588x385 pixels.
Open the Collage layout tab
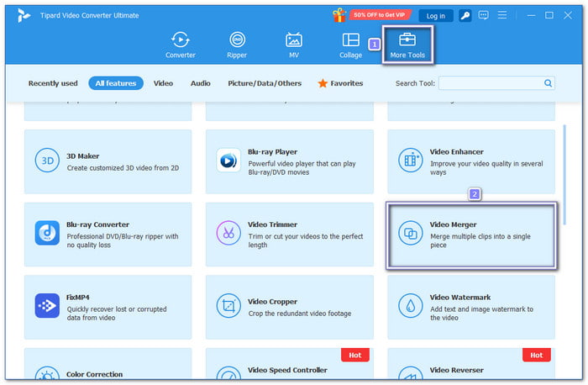(350, 45)
